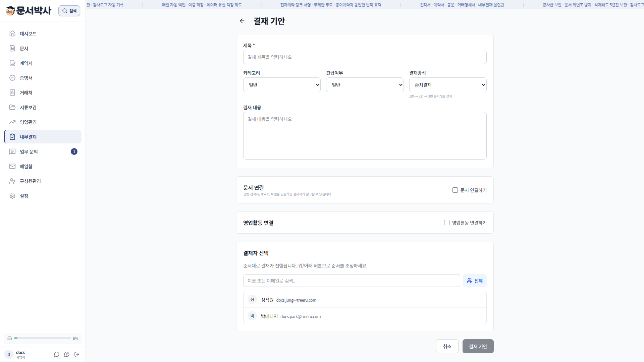The image size is (644, 362).
Task: Open the help question icon in footer
Action: (x=67, y=354)
